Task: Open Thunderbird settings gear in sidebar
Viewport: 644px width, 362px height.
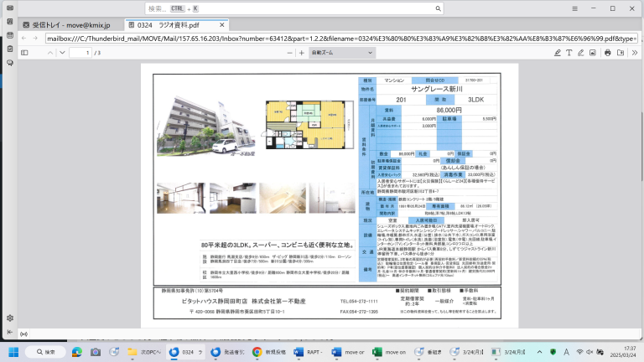Action: [x=9, y=318]
